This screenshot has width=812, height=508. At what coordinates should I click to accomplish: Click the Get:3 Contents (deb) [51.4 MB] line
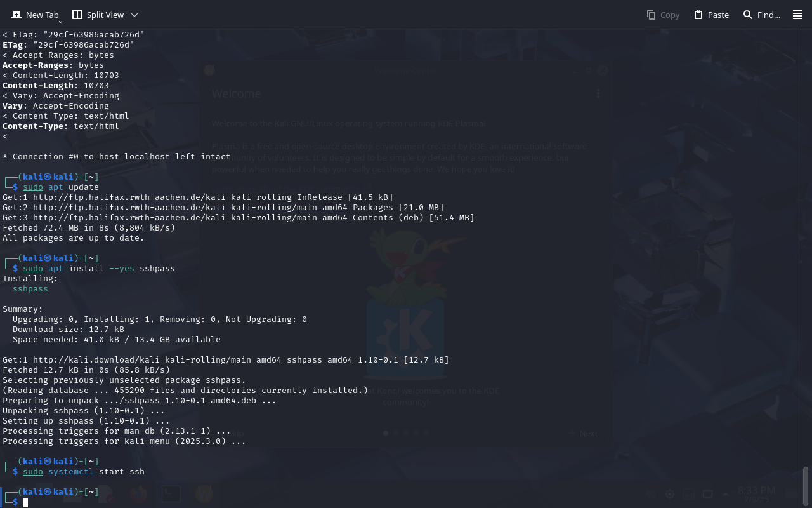click(x=239, y=218)
